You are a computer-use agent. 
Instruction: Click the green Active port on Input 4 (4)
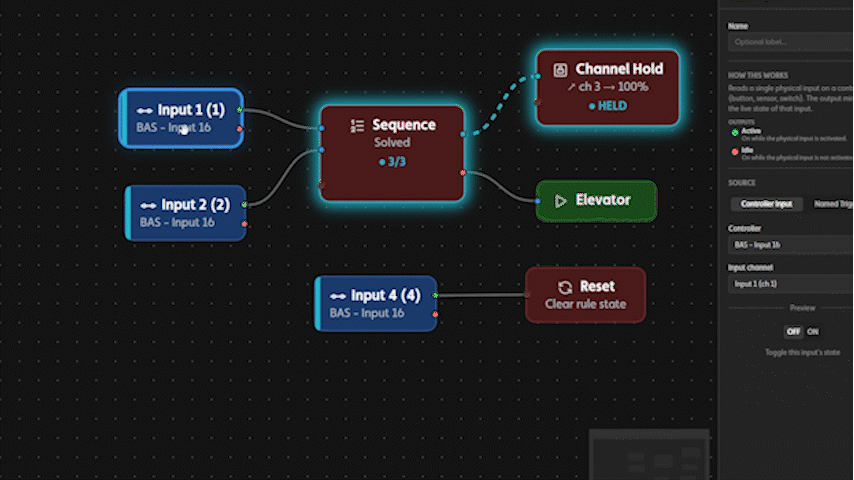435,295
